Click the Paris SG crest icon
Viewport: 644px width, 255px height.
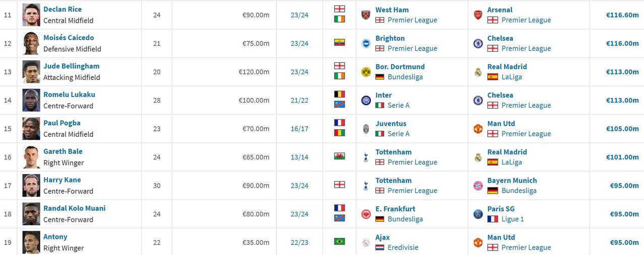pyautogui.click(x=478, y=214)
